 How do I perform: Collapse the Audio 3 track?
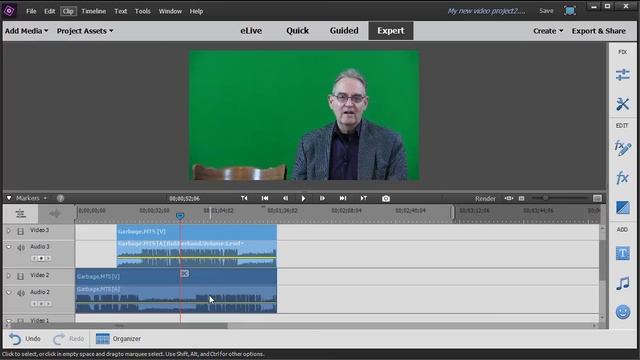(9, 247)
